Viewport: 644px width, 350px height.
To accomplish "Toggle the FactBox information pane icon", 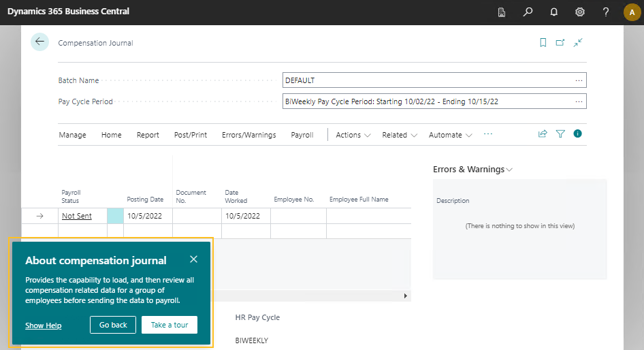I will click(x=578, y=134).
